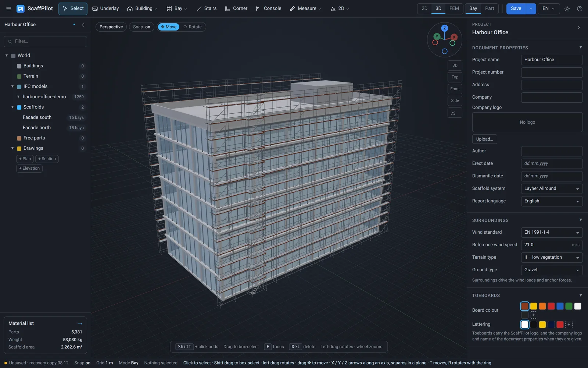Open the Measure dropdown
The height and width of the screenshot is (368, 588).
[305, 8]
